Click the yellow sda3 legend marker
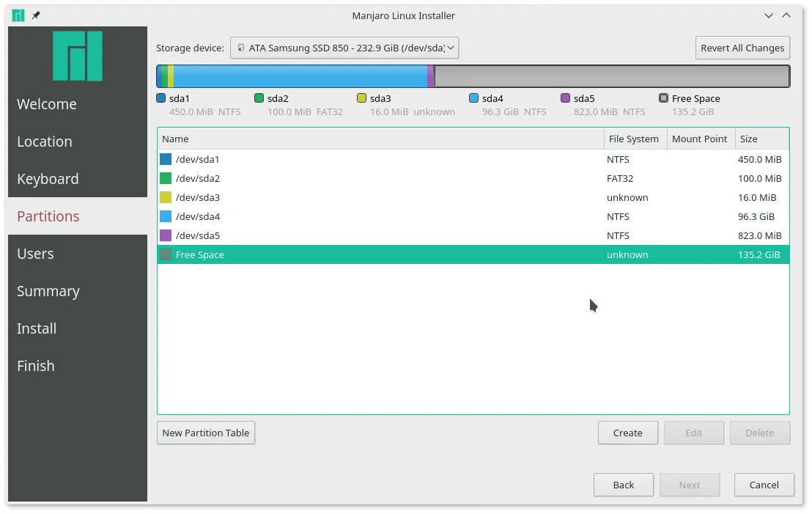812x514 pixels. (362, 98)
